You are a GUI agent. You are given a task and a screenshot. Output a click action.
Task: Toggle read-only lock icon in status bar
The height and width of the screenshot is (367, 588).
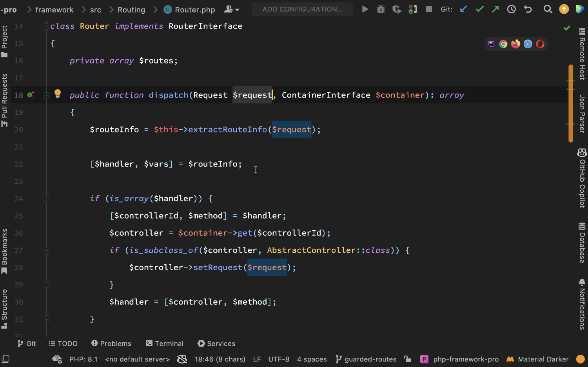[408, 359]
